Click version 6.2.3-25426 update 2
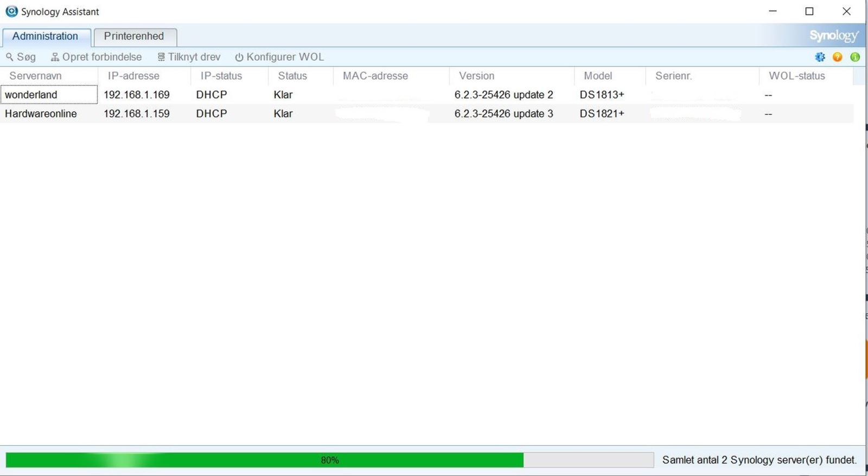The image size is (868, 476). pyautogui.click(x=504, y=95)
